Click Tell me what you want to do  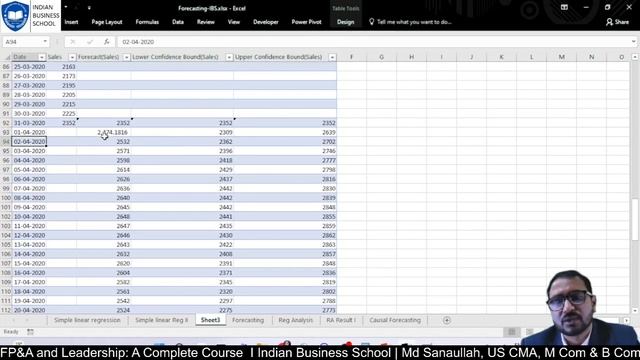pyautogui.click(x=411, y=22)
